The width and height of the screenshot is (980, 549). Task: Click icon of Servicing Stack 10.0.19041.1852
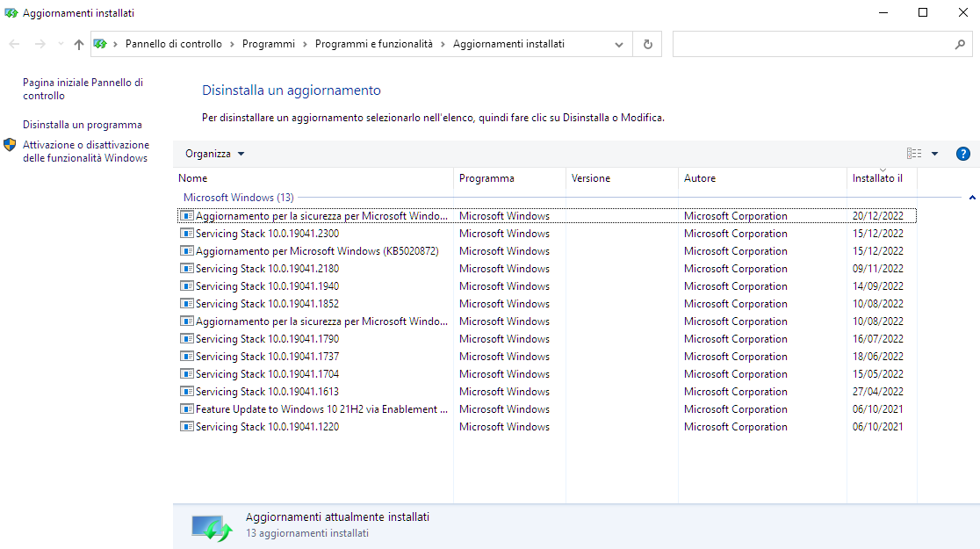pos(186,303)
